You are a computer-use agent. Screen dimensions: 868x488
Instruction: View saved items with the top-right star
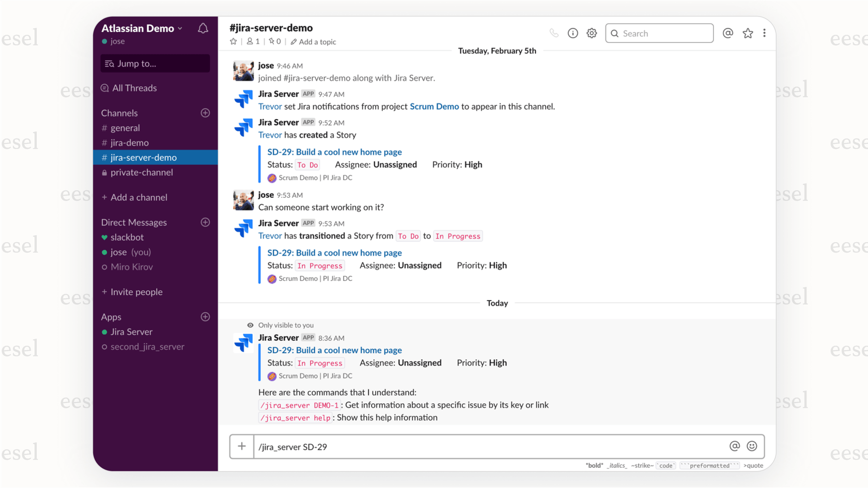pyautogui.click(x=748, y=33)
